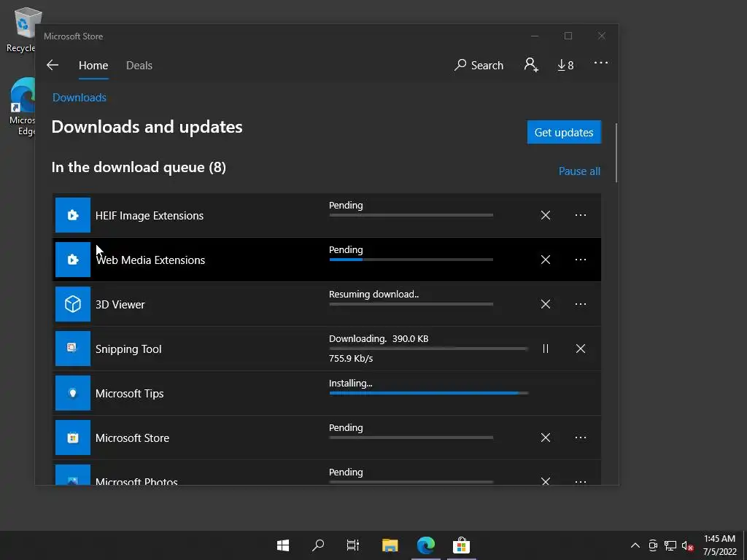
Task: Click the Resuming download.. status text
Action: tap(374, 295)
